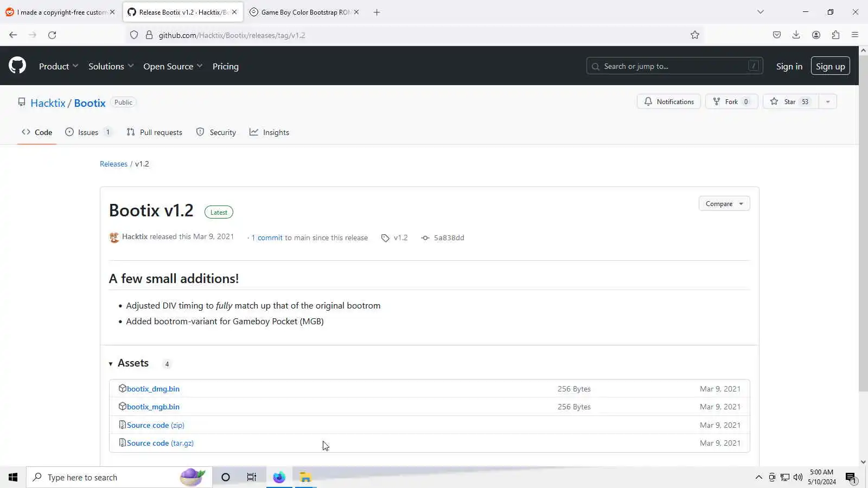Open the Windows notification center
The height and width of the screenshot is (488, 868).
(851, 477)
